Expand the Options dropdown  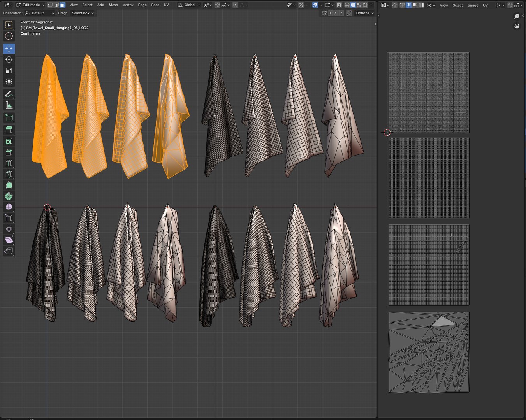(x=364, y=13)
